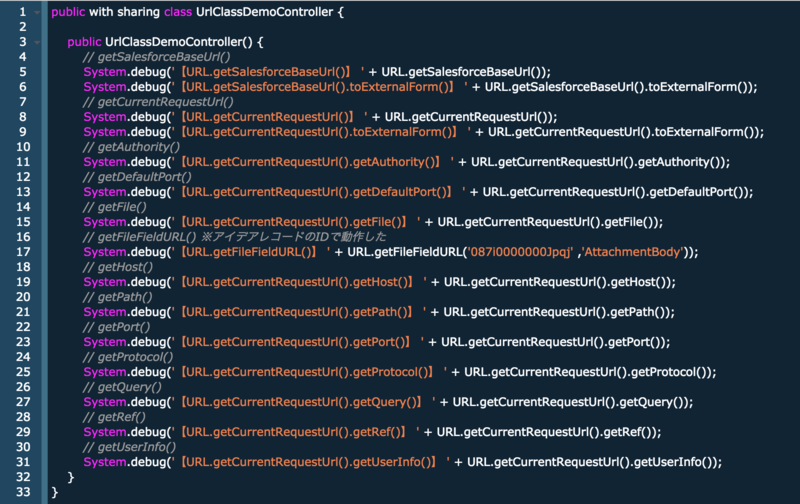Click the comment '// getPort()'
Viewport: 800px width, 504px height.
coord(117,327)
